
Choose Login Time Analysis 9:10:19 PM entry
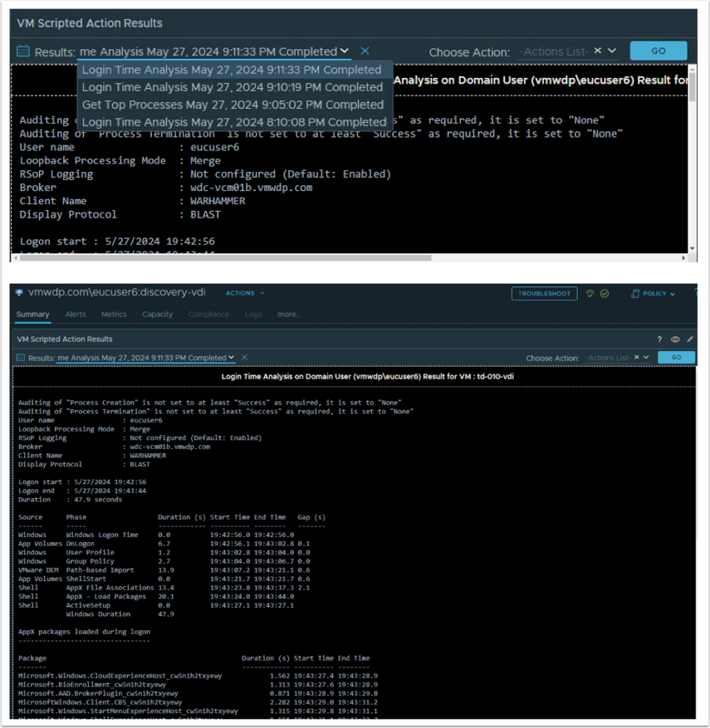(x=233, y=87)
